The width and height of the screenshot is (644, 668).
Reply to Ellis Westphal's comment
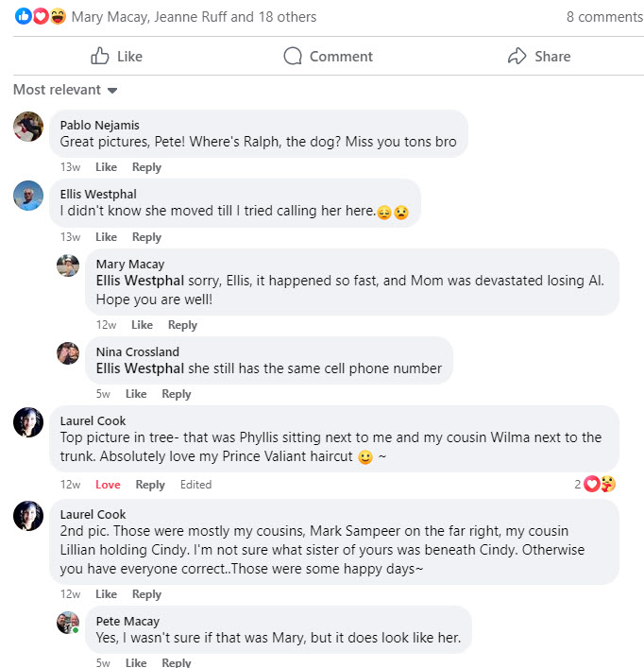(x=146, y=237)
